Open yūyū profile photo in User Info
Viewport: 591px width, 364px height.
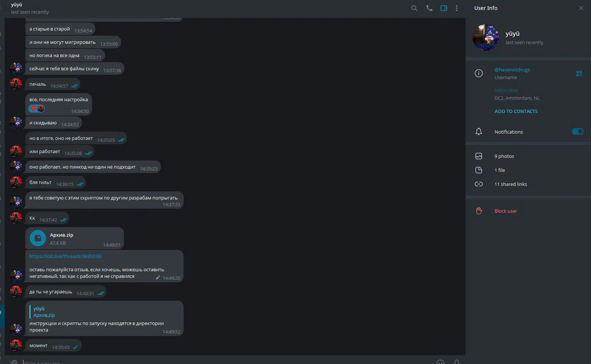pyautogui.click(x=486, y=38)
